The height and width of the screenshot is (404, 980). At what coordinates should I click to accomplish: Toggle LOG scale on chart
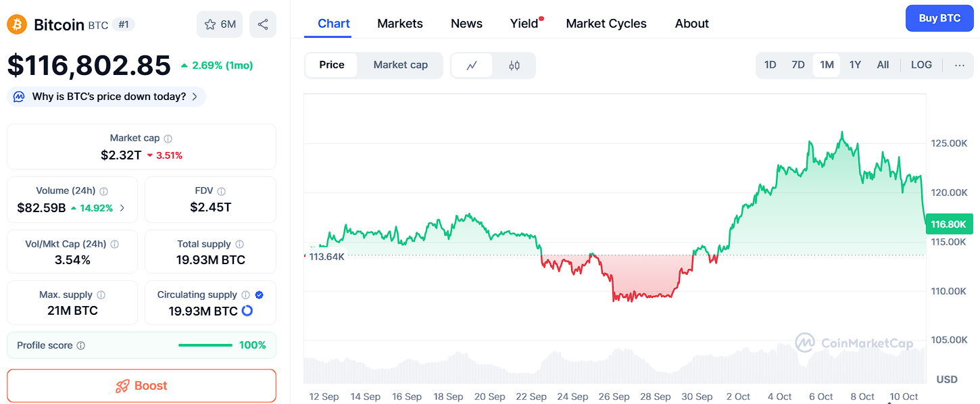pos(921,65)
